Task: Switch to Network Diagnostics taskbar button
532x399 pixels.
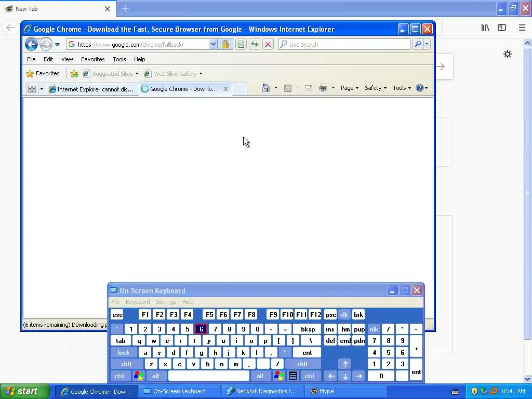Action: [262, 392]
